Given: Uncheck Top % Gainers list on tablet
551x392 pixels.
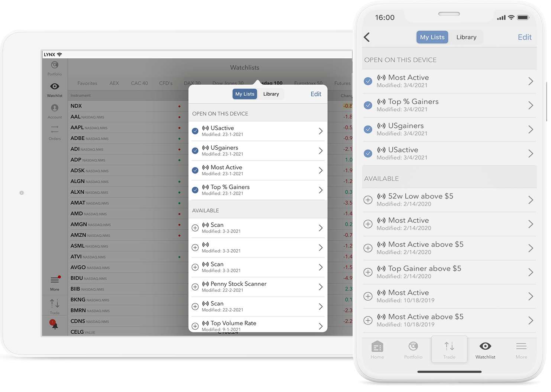Looking at the screenshot, I should point(195,190).
